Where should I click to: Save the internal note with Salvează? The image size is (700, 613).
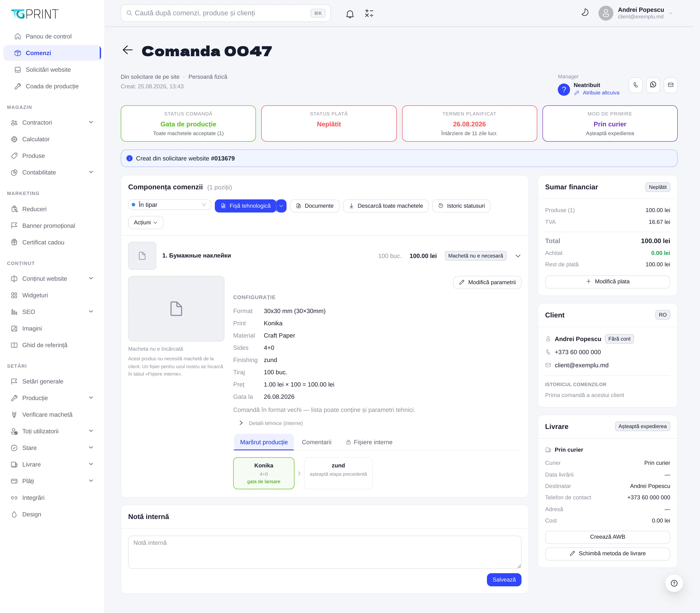pyautogui.click(x=504, y=580)
